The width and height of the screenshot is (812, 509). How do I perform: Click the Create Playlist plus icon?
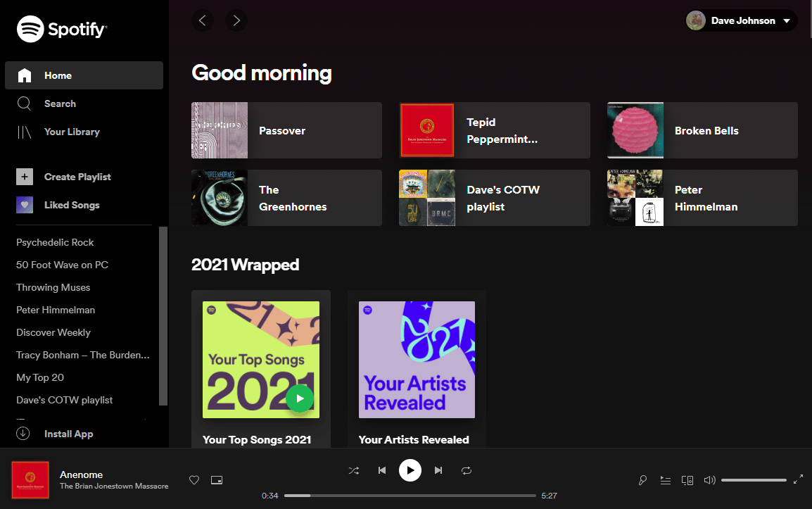pyautogui.click(x=25, y=177)
